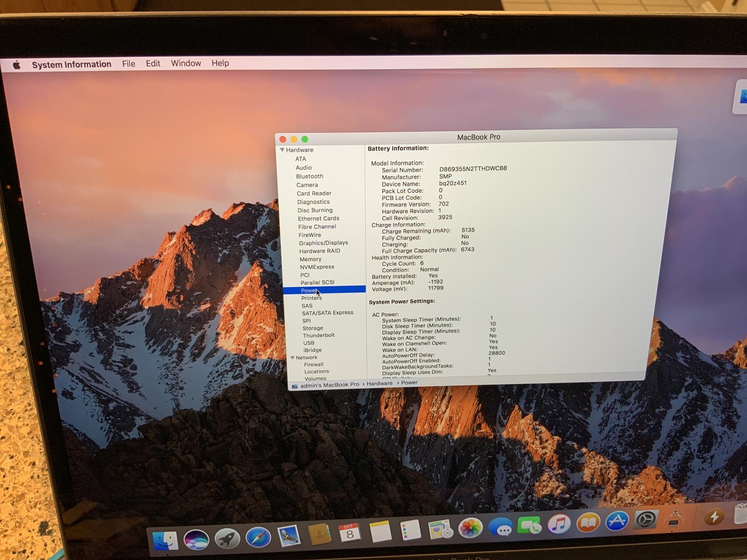Open Photos pinwheel icon in Dock

471,528
